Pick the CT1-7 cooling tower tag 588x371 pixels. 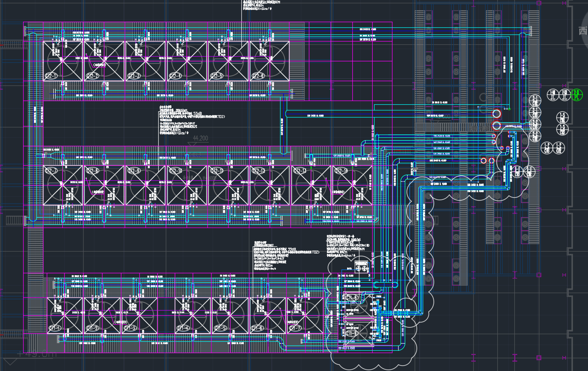295,328
